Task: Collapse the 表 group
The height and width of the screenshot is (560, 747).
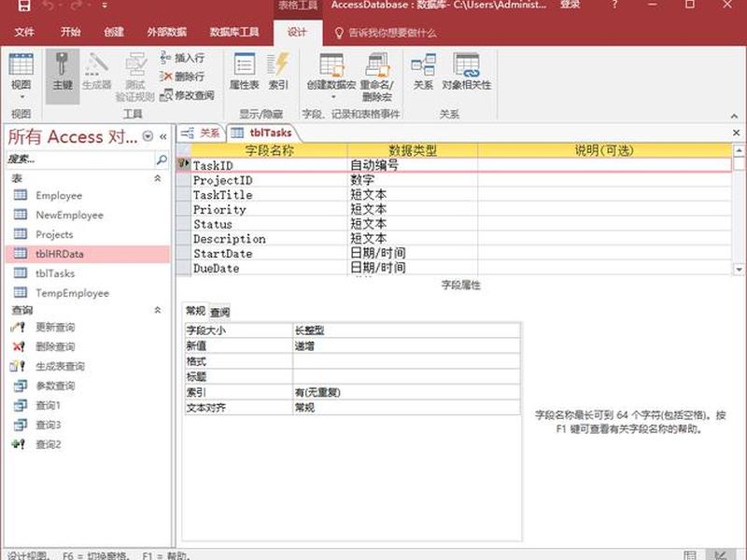Action: coord(157,178)
